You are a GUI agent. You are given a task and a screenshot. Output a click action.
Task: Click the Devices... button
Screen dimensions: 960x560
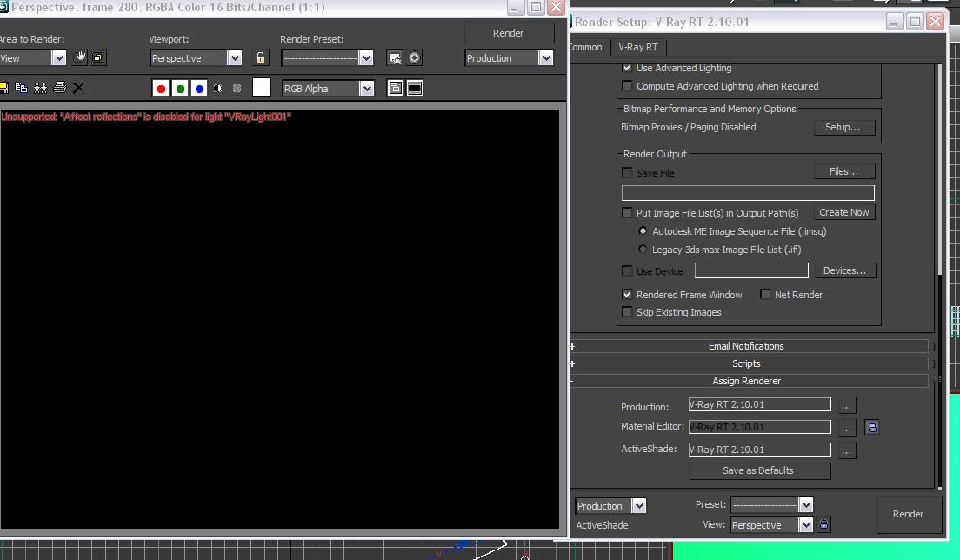coord(844,270)
